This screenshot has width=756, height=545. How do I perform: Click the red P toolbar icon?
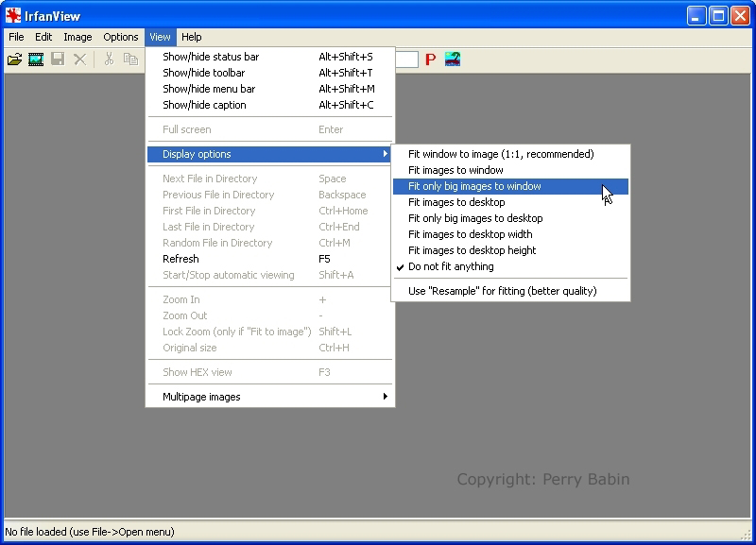coord(431,60)
